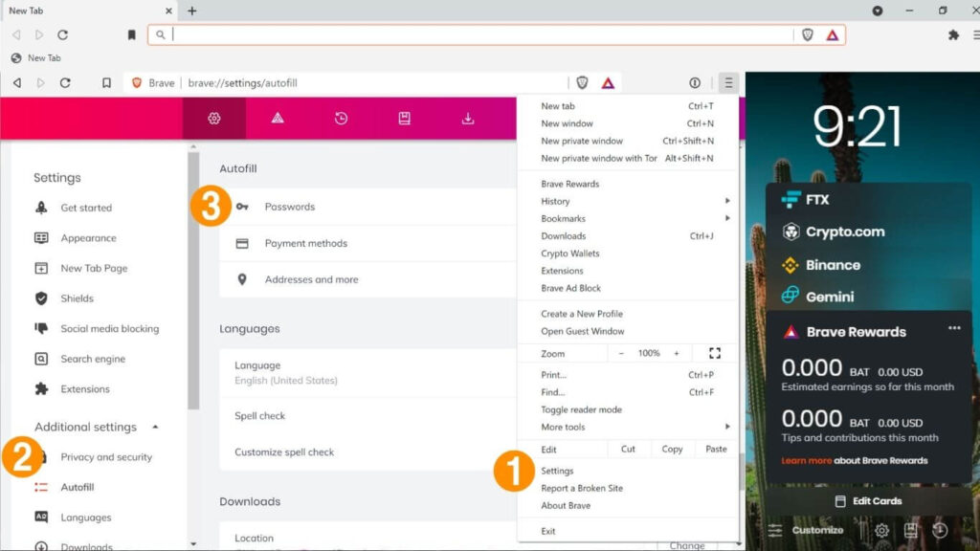
Task: Expand the History submenu
Action: [727, 201]
